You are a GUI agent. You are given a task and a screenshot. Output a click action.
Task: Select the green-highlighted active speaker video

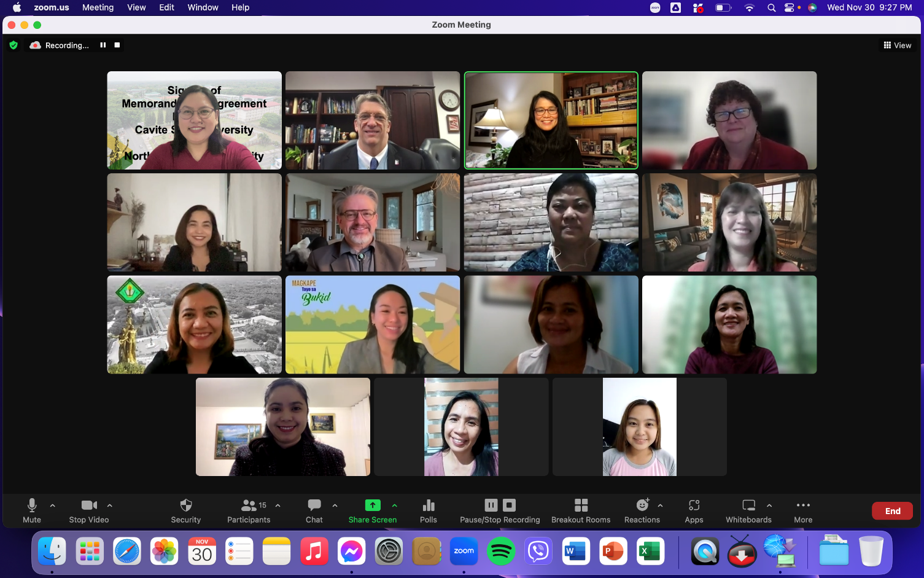click(x=551, y=120)
